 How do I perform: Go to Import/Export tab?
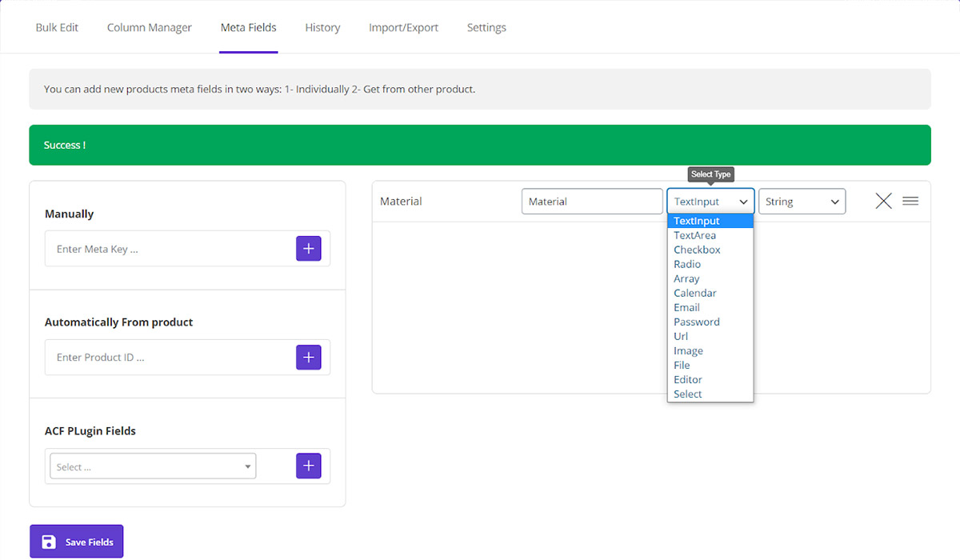pos(403,27)
